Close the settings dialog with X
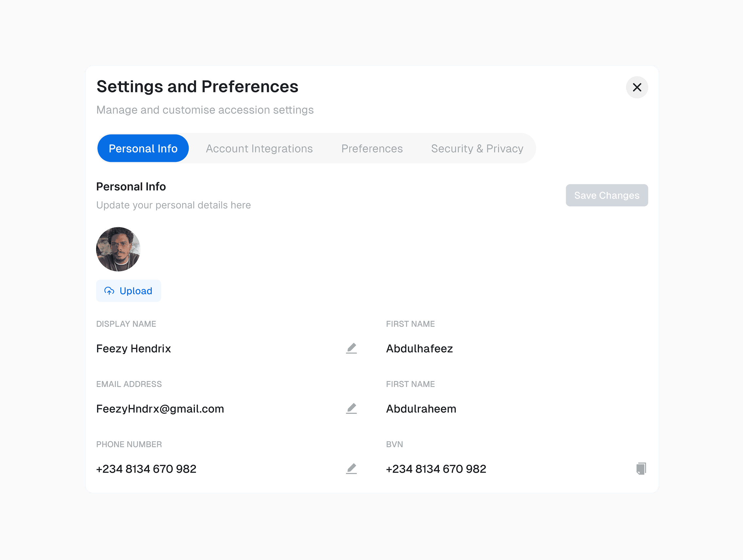 point(637,87)
